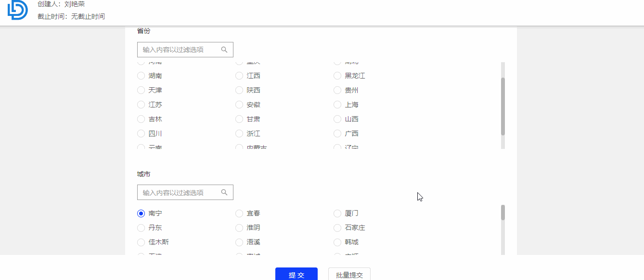644x280 pixels.
Task: Click the 创建人：刘艳荣 creator text
Action: click(x=61, y=4)
